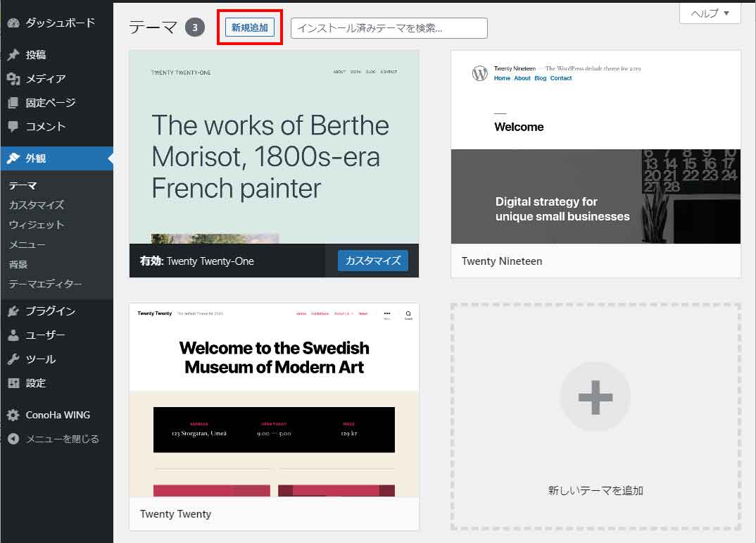The width and height of the screenshot is (756, 543).
Task: Click the user icon beside ユーザー
Action: pos(13,335)
